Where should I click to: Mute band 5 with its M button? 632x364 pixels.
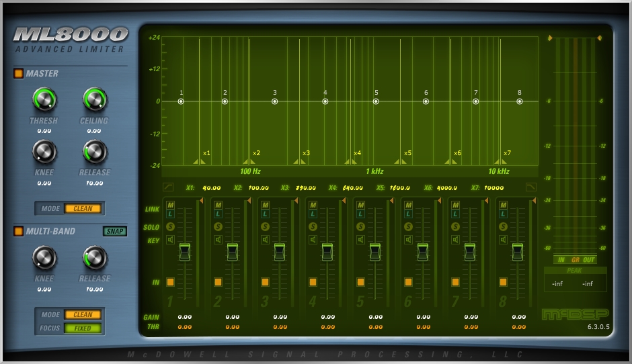[x=361, y=205]
